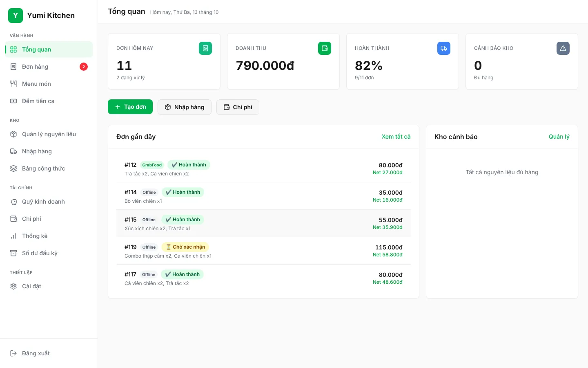Open order #119 Chờ xác nhận row

[263, 251]
